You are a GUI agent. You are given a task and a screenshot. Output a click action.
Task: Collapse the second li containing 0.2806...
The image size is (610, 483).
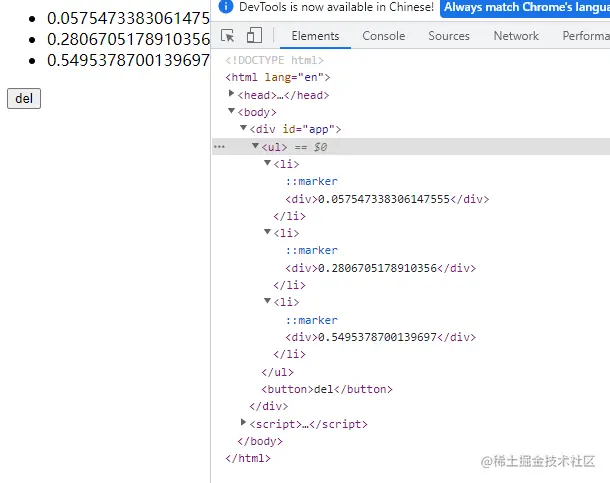pyautogui.click(x=267, y=232)
